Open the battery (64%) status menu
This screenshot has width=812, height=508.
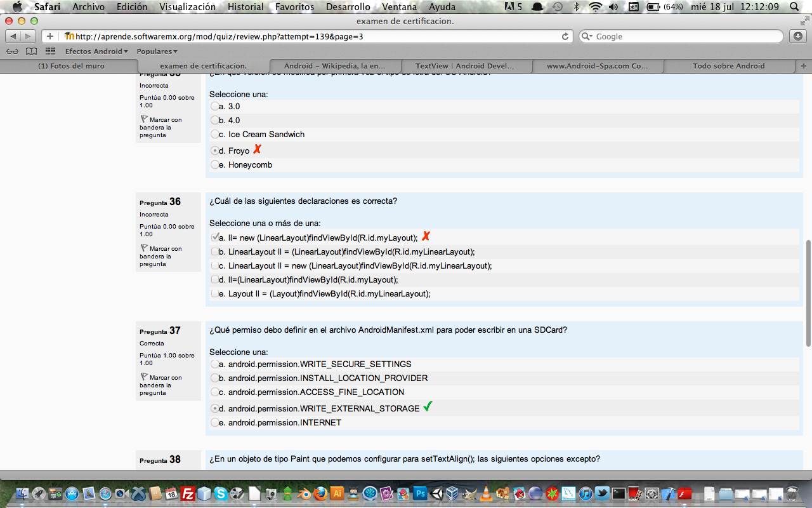click(x=664, y=7)
